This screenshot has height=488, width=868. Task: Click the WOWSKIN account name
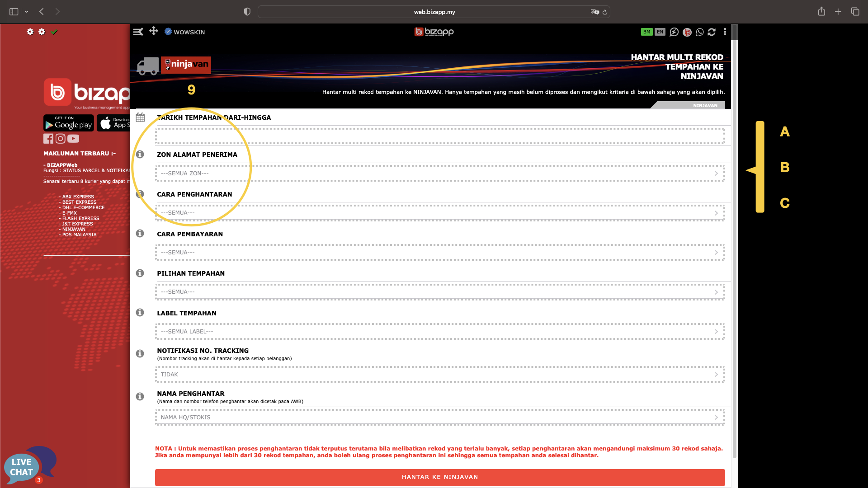point(189,32)
